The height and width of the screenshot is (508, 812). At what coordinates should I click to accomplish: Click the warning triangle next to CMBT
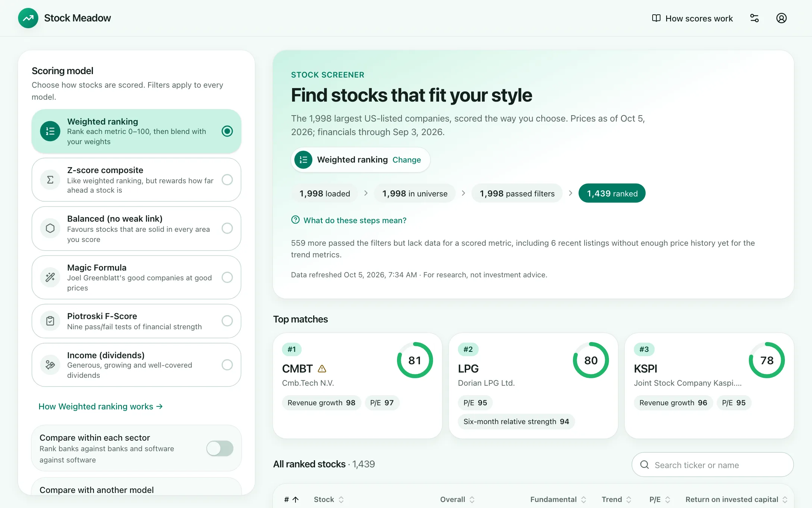(x=322, y=369)
